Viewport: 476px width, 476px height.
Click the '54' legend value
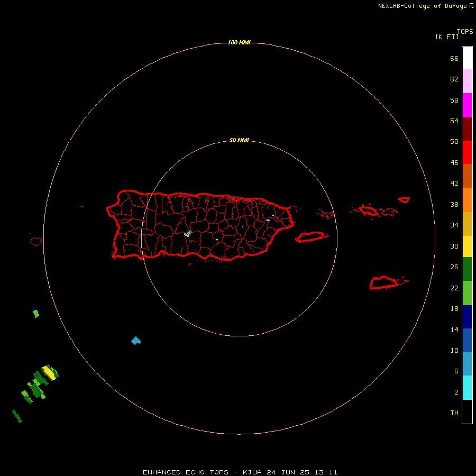pos(454,121)
